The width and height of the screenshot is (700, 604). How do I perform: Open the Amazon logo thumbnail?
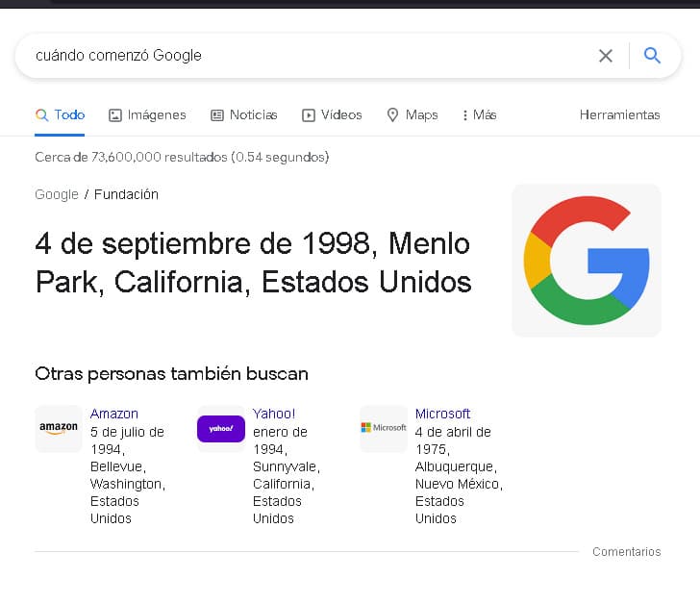[x=59, y=429]
